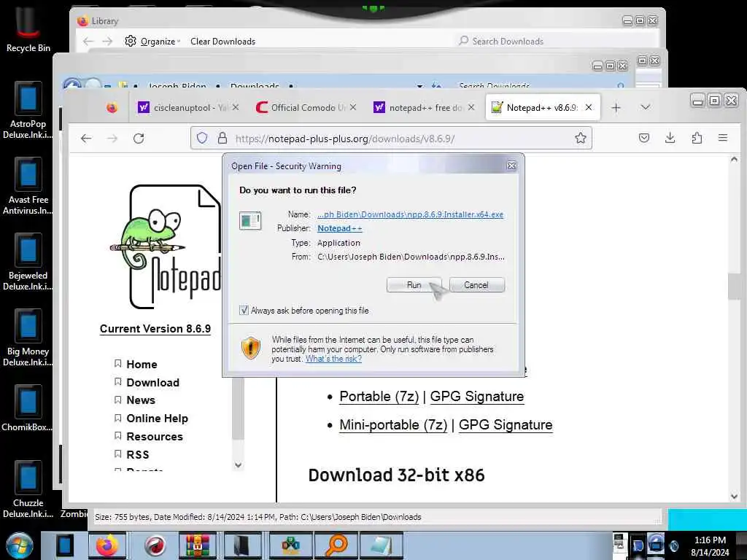Click the notepad taskbar icon
The image size is (747, 560).
click(x=381, y=545)
